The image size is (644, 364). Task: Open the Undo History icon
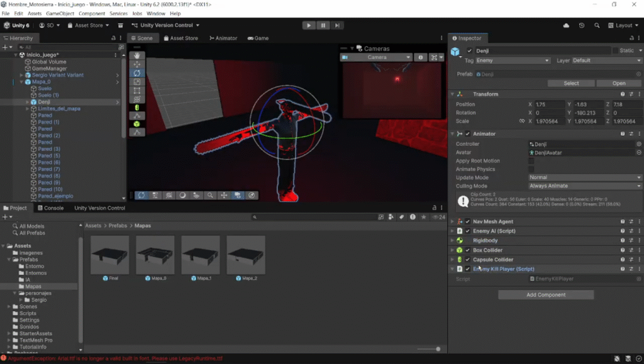(581, 26)
